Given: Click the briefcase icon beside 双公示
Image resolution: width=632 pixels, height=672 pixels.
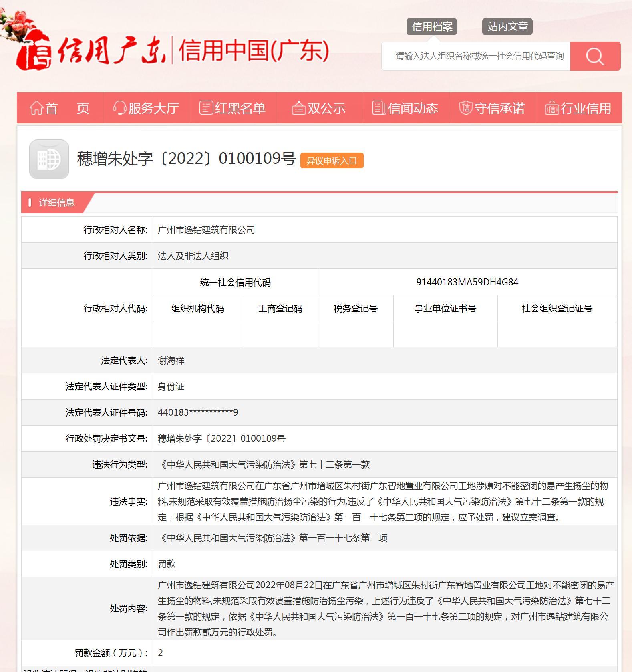Looking at the screenshot, I should click(299, 108).
